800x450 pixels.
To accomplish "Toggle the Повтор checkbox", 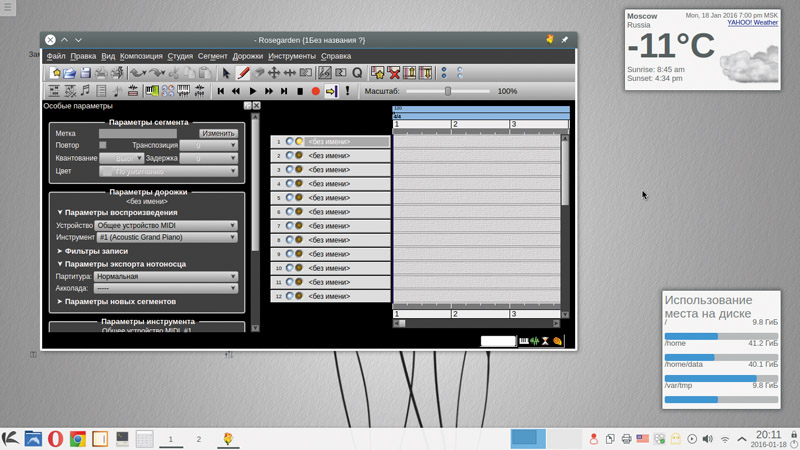I will (103, 145).
